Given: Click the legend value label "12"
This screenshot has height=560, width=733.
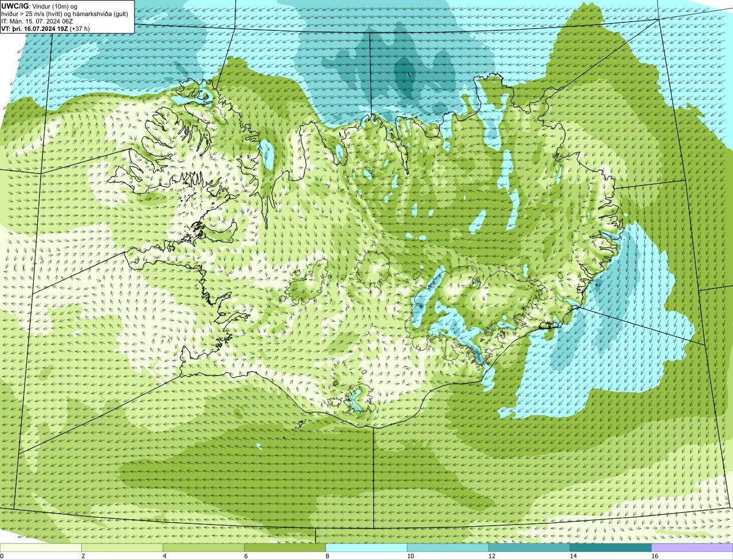Looking at the screenshot, I should (x=491, y=556).
